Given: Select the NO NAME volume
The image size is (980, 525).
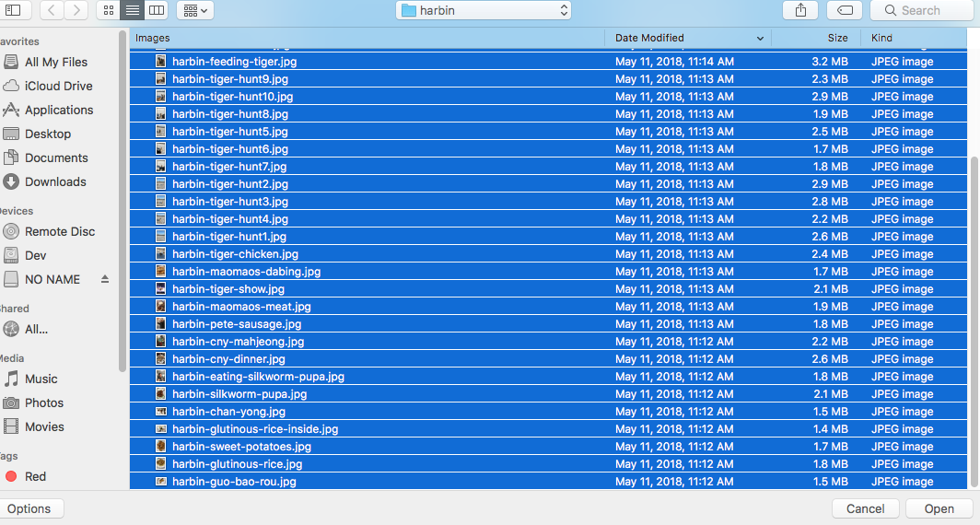Looking at the screenshot, I should 52,279.
